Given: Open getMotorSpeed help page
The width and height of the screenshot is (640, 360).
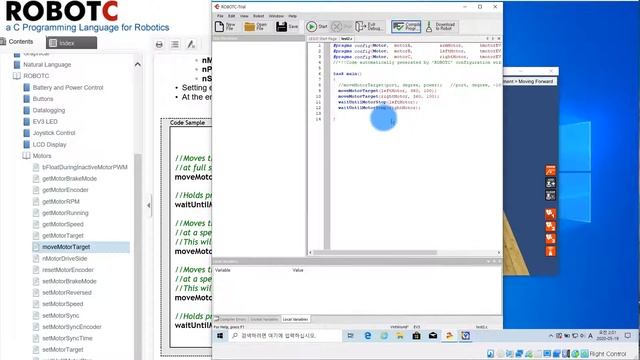Looking at the screenshot, I should [x=62, y=224].
